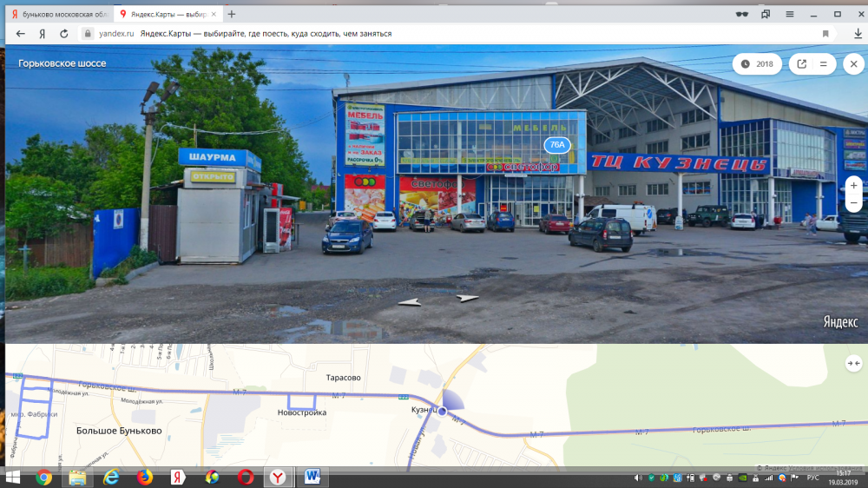Open the panorama year 2018 selector

click(757, 64)
